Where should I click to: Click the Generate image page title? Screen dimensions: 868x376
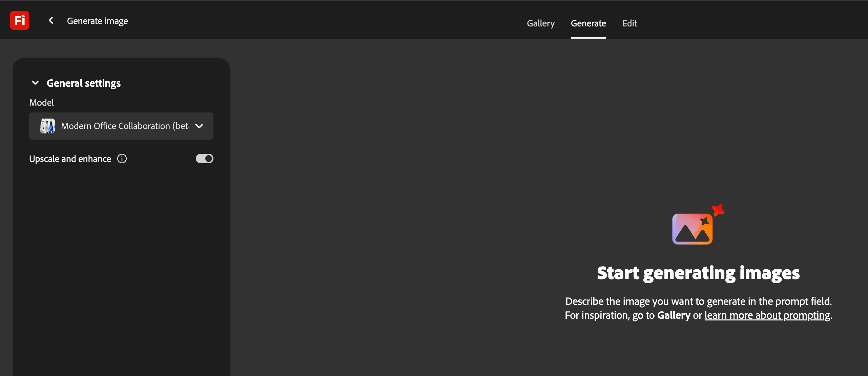click(x=97, y=21)
